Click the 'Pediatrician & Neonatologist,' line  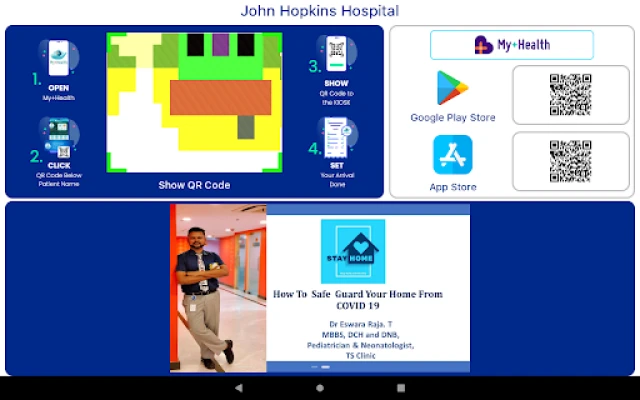tap(360, 345)
